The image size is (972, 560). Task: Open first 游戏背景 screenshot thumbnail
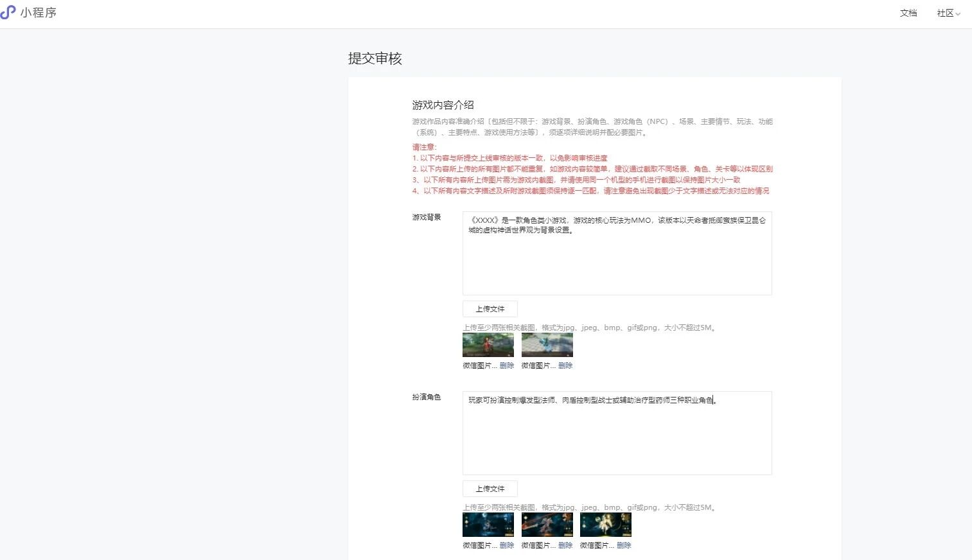click(x=488, y=345)
